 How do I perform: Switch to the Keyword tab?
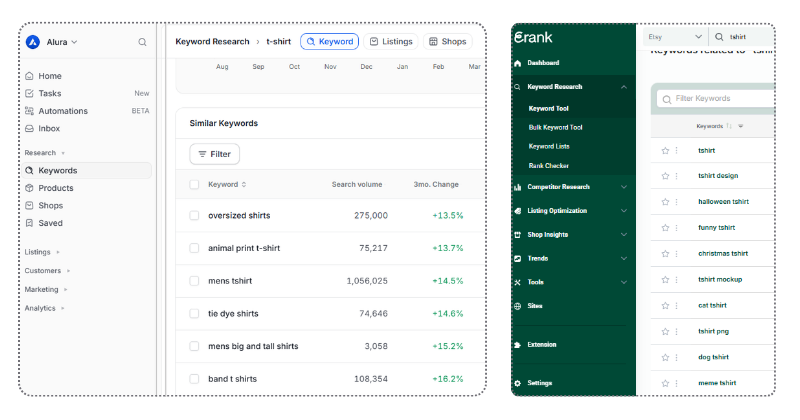[330, 41]
